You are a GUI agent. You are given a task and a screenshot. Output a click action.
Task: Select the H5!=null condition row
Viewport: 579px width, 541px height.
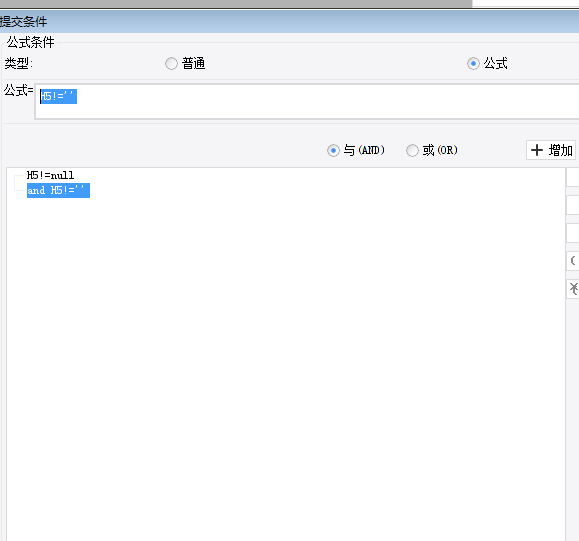(x=50, y=175)
